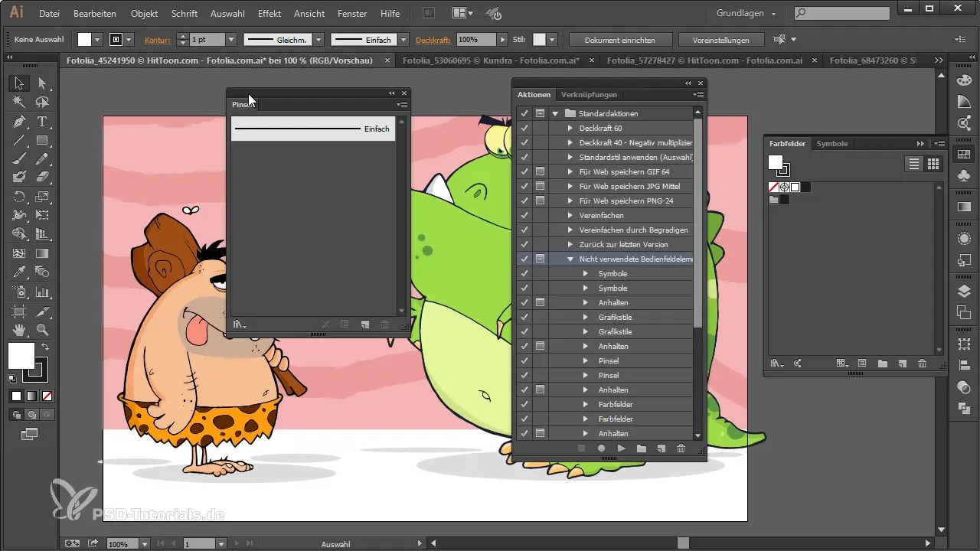Open the Grundlagen workspace dropdown
This screenshot has height=551, width=980.
pos(746,13)
